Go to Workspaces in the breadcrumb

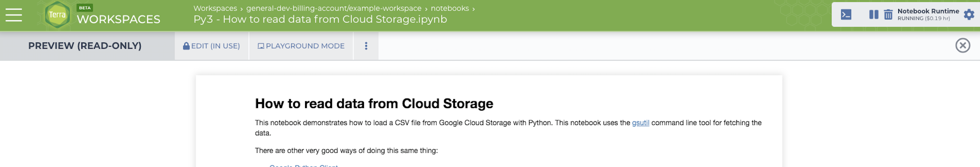(x=215, y=8)
